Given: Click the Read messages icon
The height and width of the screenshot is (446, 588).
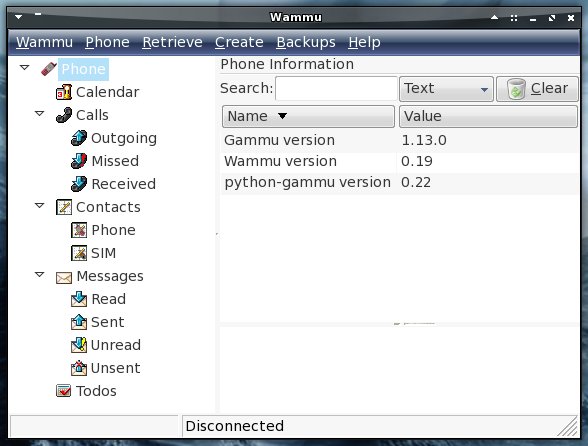Looking at the screenshot, I should pos(79,299).
